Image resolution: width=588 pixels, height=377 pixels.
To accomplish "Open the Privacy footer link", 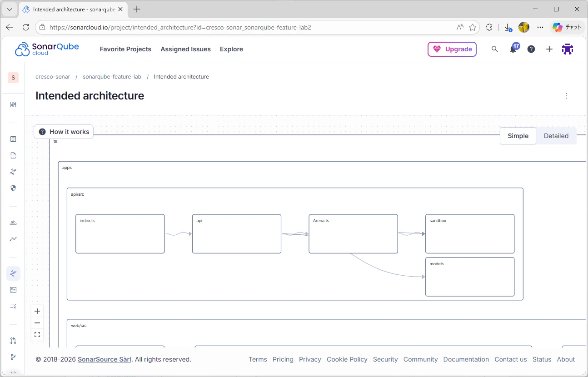I will (x=310, y=359).
